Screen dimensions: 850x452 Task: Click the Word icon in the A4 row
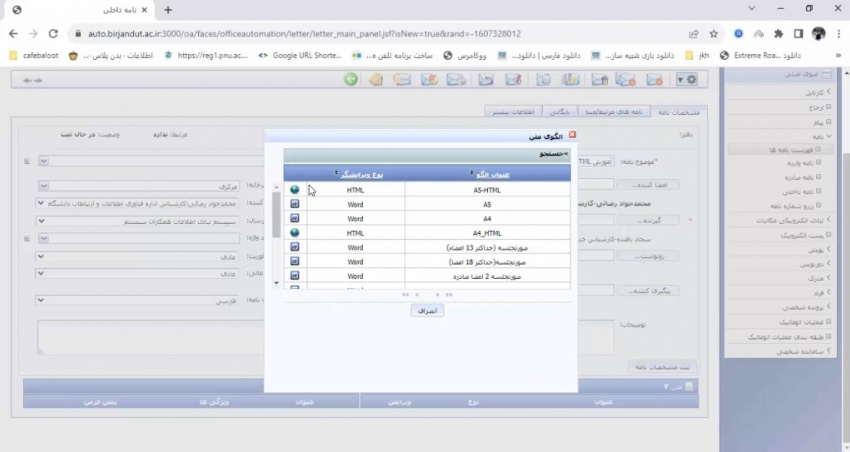tap(295, 218)
